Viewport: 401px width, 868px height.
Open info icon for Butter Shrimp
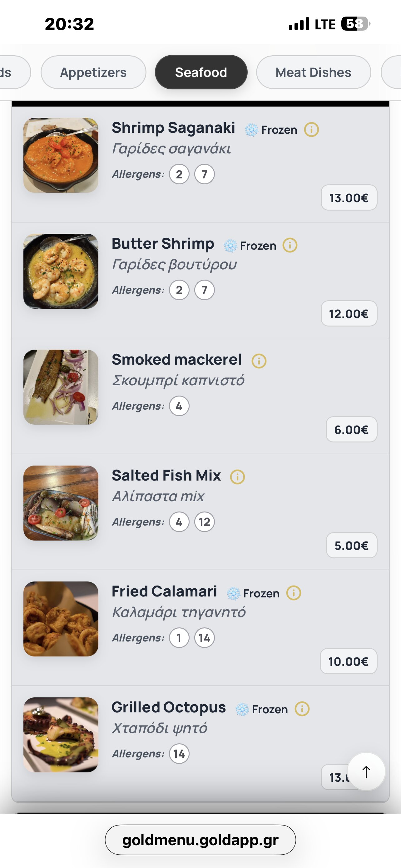coord(290,245)
